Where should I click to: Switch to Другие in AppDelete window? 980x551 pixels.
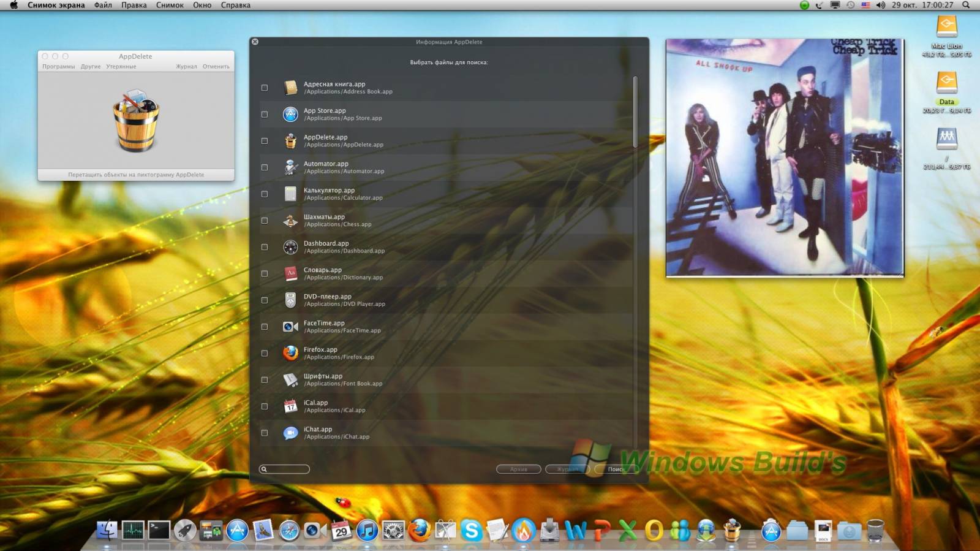(x=91, y=66)
